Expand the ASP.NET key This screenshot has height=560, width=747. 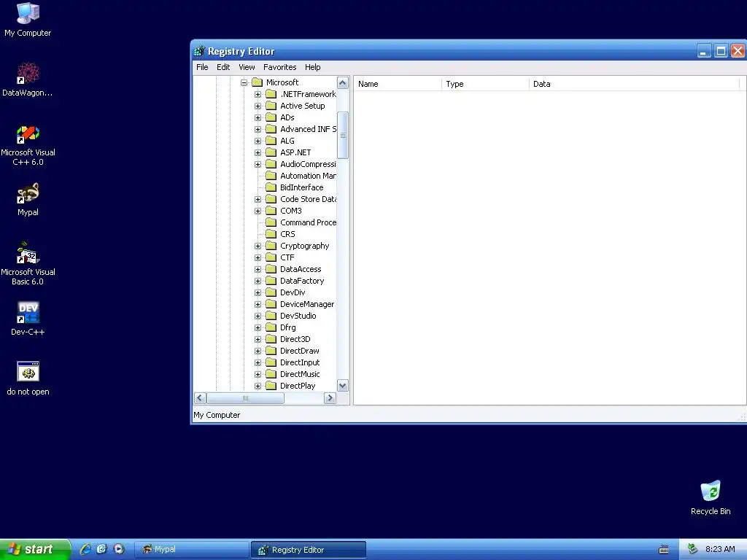coord(258,152)
